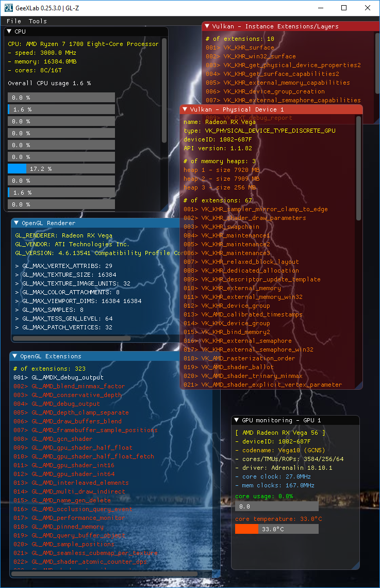Open the Tools menu

click(38, 21)
